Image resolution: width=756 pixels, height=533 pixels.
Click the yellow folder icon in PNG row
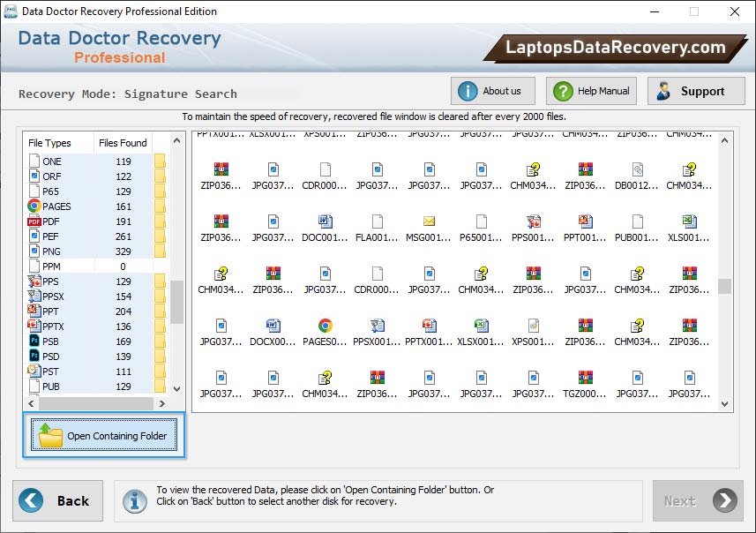160,251
